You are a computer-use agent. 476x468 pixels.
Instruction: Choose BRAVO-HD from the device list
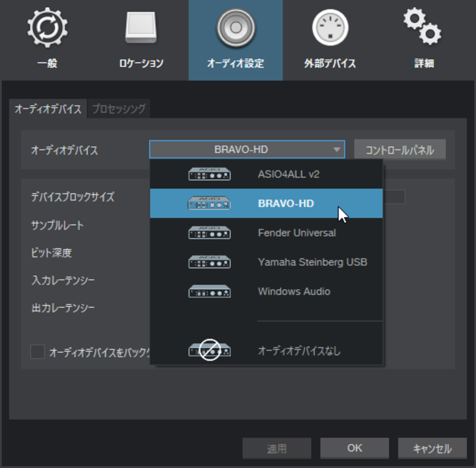click(266, 203)
